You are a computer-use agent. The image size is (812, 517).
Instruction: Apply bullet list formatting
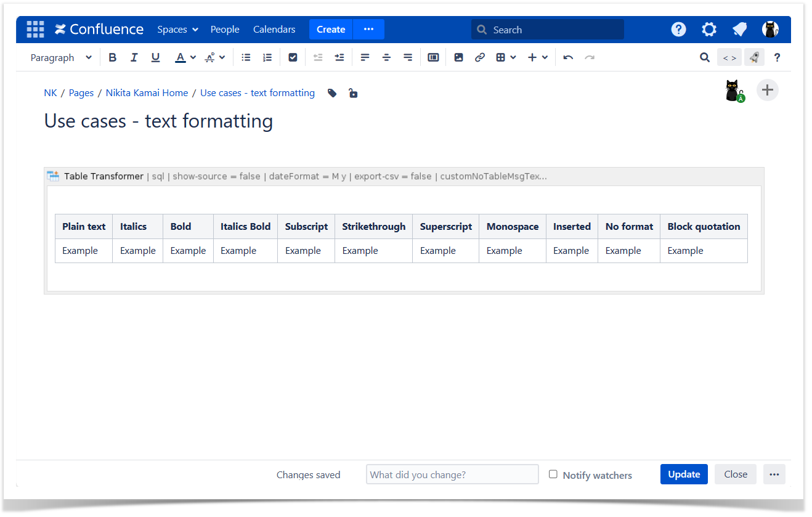pyautogui.click(x=246, y=57)
